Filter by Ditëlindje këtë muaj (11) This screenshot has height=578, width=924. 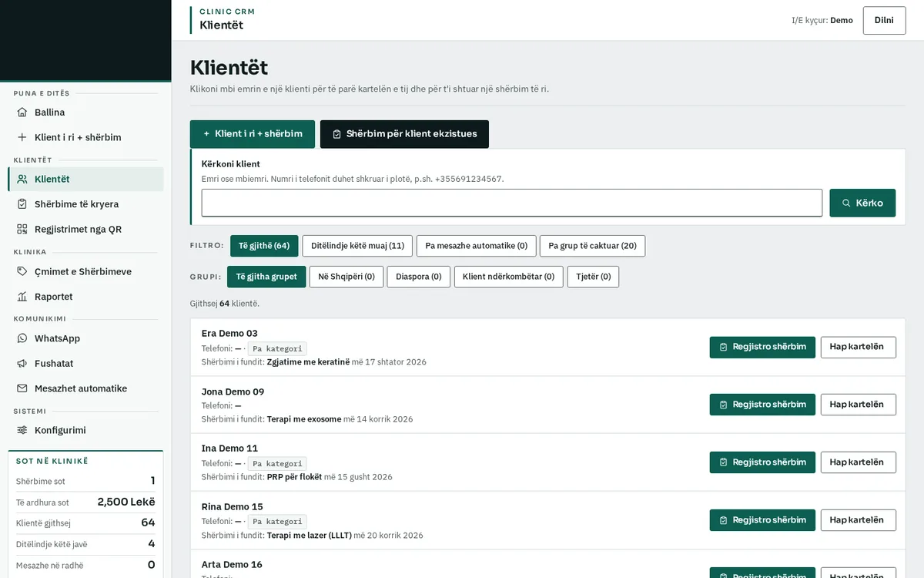357,246
